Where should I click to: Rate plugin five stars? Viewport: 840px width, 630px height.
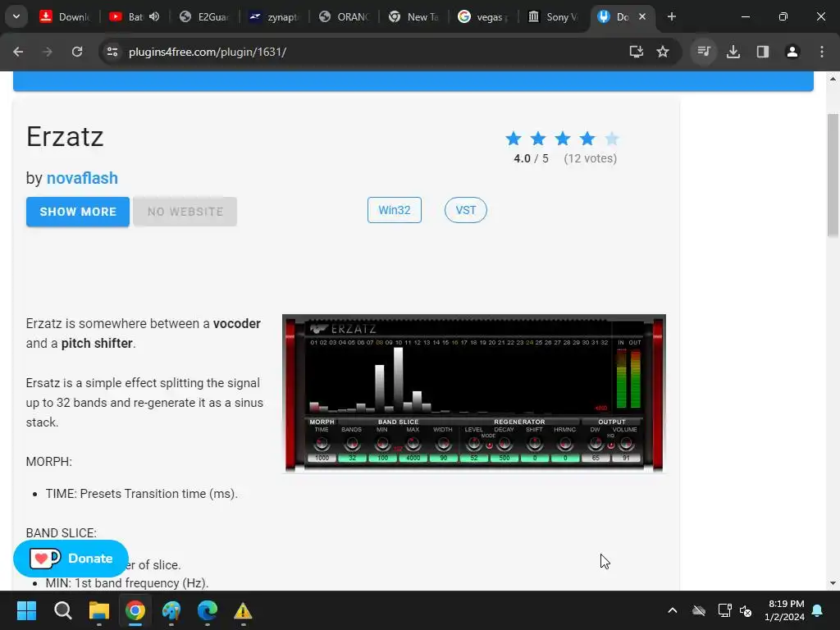pyautogui.click(x=612, y=139)
